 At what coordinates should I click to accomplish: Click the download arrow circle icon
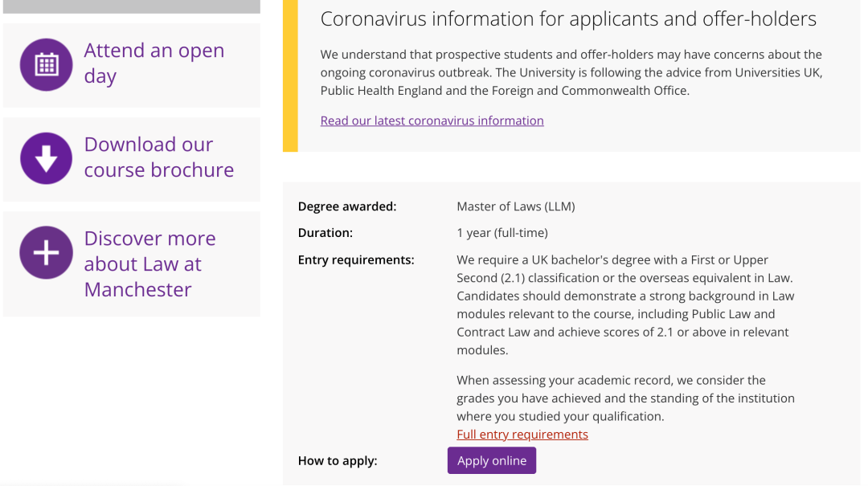tap(47, 158)
